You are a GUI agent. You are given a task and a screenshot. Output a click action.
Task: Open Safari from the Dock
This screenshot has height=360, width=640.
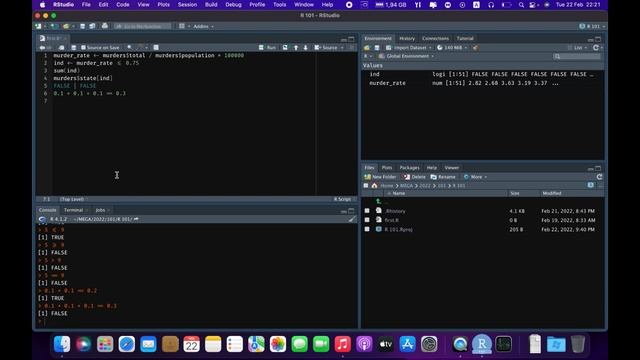click(127, 344)
